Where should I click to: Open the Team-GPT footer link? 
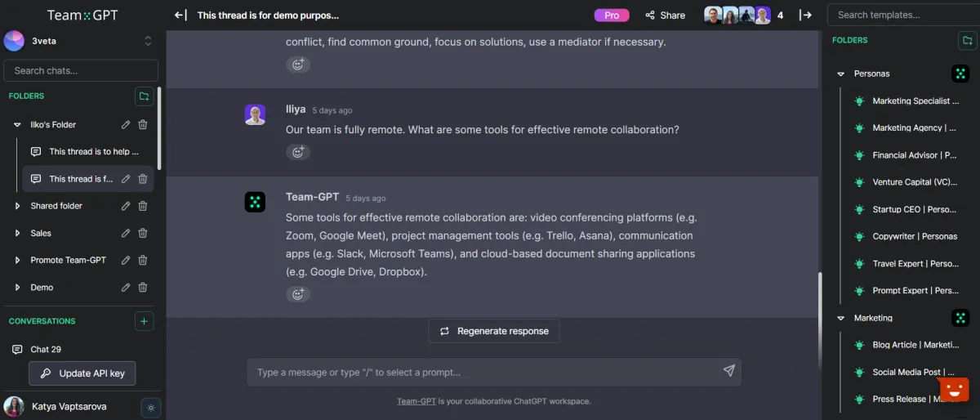[416, 401]
